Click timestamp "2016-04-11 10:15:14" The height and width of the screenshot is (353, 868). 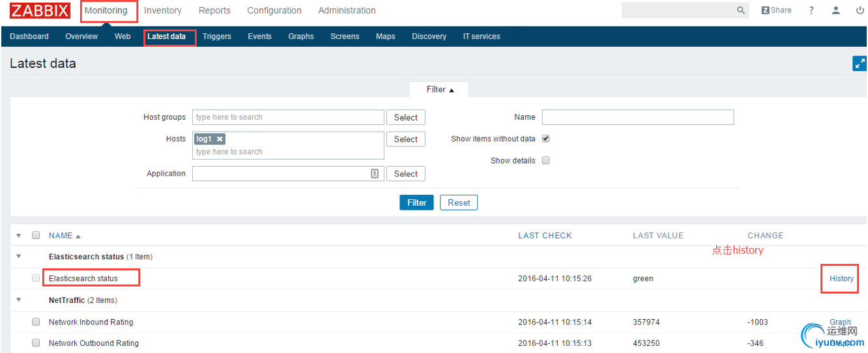[555, 322]
